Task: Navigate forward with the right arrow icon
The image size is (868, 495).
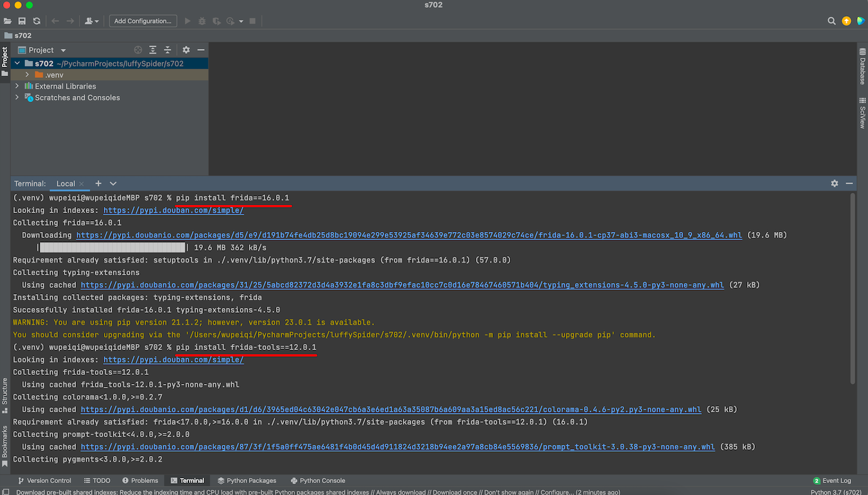Action: coord(70,21)
